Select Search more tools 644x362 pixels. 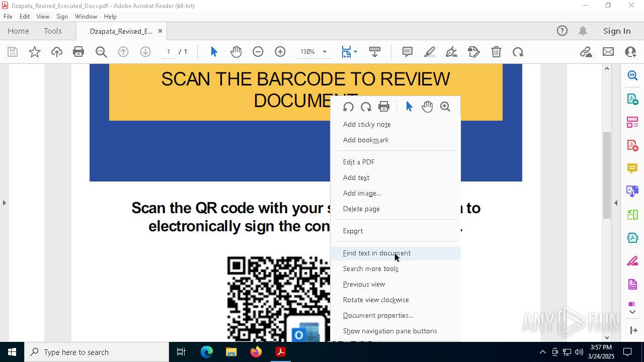(x=395, y=268)
